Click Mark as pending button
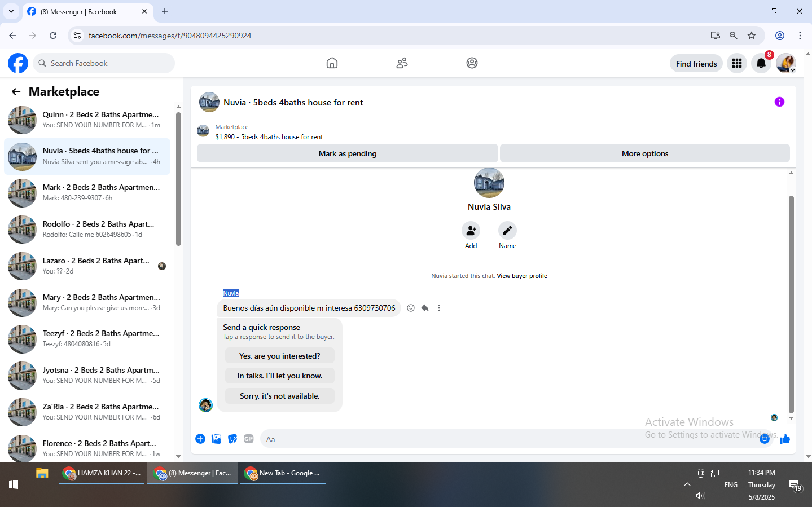812x507 pixels. coord(347,153)
